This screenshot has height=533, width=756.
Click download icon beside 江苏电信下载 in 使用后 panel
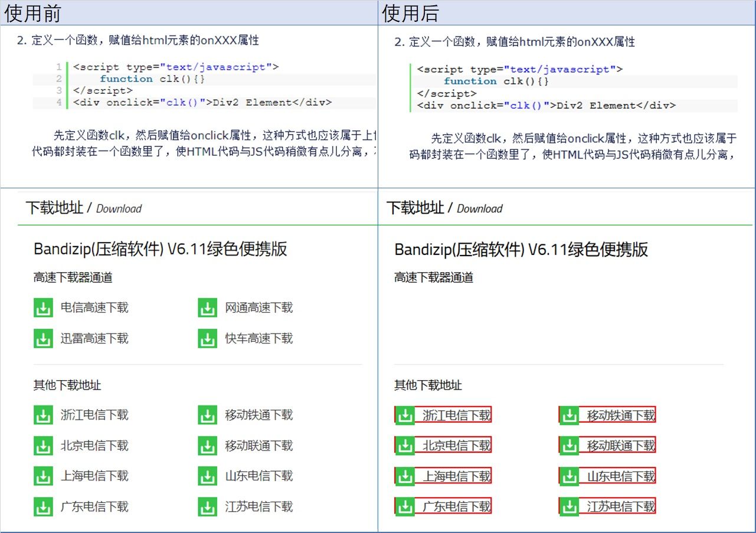pos(569,507)
